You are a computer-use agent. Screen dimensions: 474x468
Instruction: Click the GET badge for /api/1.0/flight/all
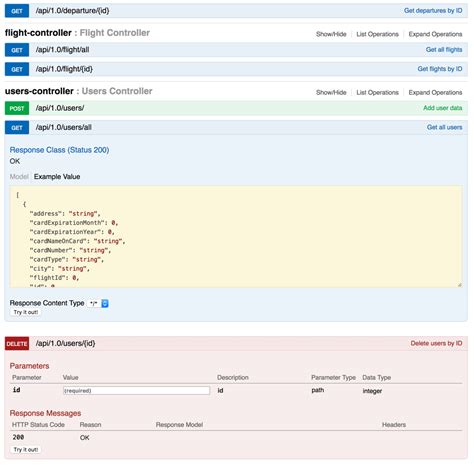tap(17, 50)
